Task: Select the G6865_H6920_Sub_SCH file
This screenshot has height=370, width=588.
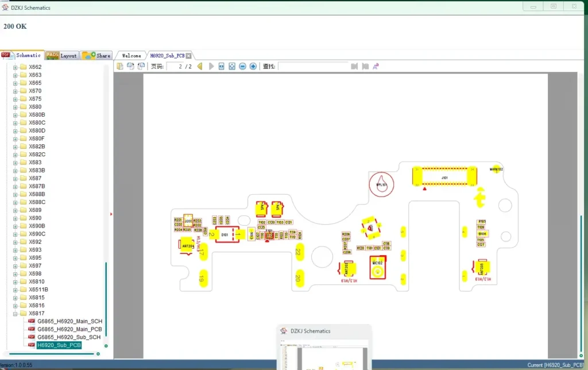Action: pos(68,337)
